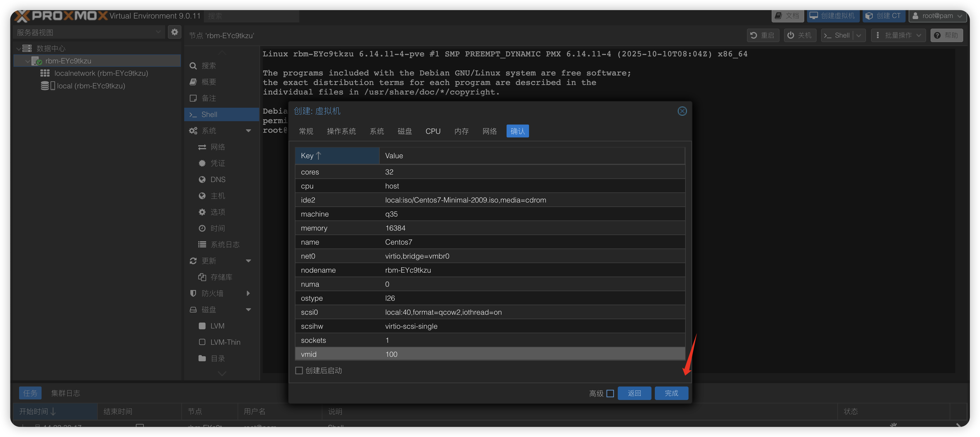This screenshot has width=980, height=437.
Task: Click the Search magnifier icon in node menu
Action: (193, 66)
